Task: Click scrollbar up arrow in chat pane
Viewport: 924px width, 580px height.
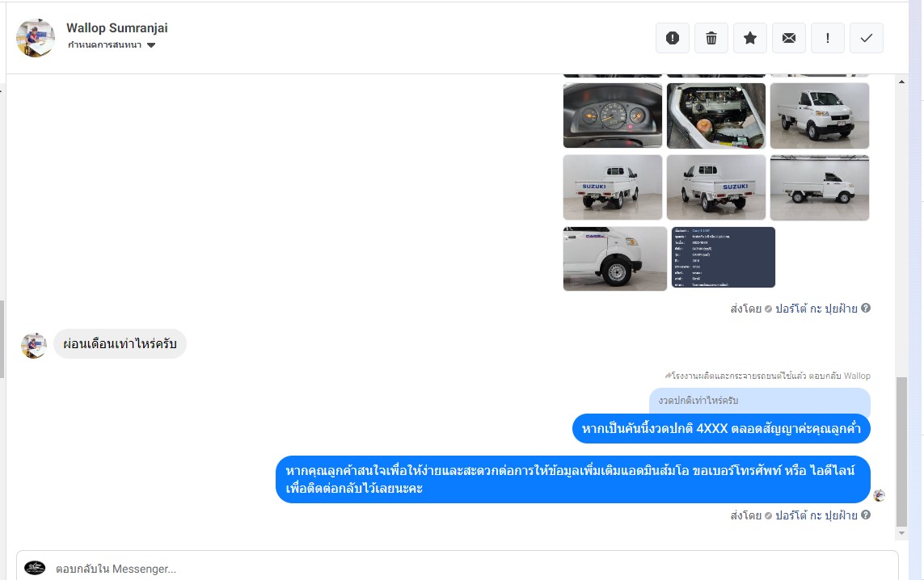Action: (x=901, y=82)
